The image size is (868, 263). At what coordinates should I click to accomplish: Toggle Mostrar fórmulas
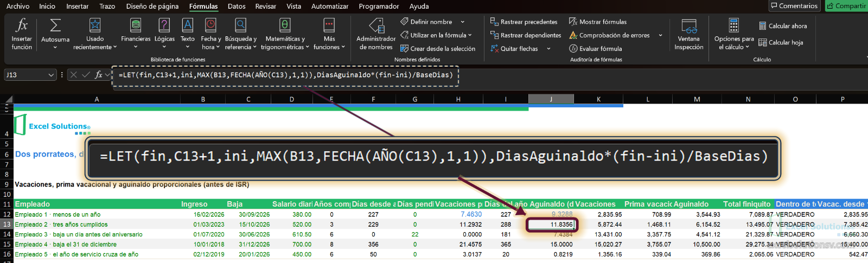[x=598, y=22]
